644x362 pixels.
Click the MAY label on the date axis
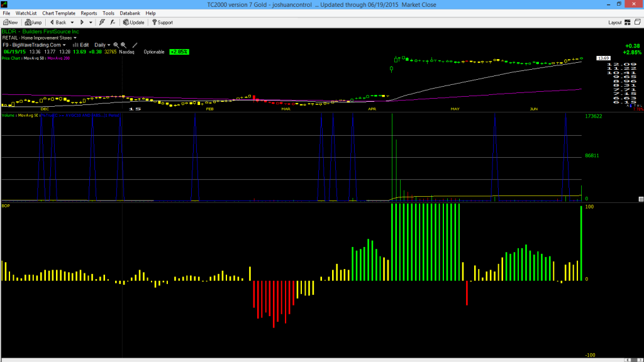click(455, 109)
